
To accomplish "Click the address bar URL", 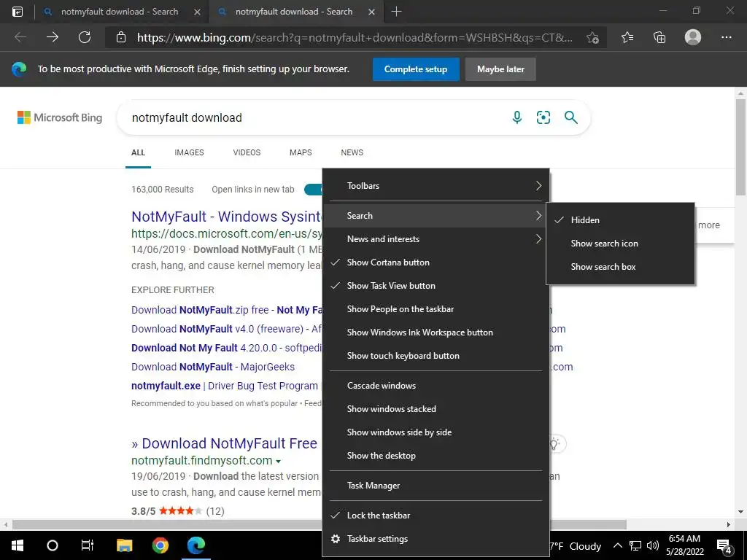I will point(355,38).
